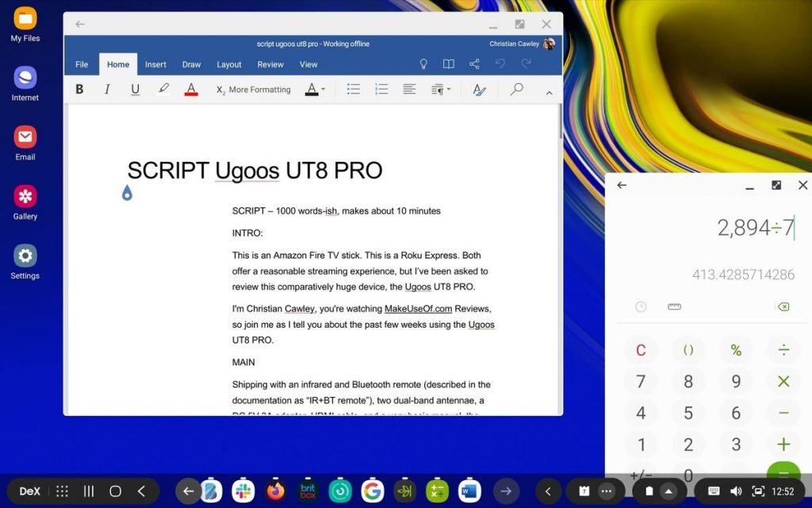Screen dimensions: 812x508
Task: Tap the multiply key on calculator
Action: 783,382
